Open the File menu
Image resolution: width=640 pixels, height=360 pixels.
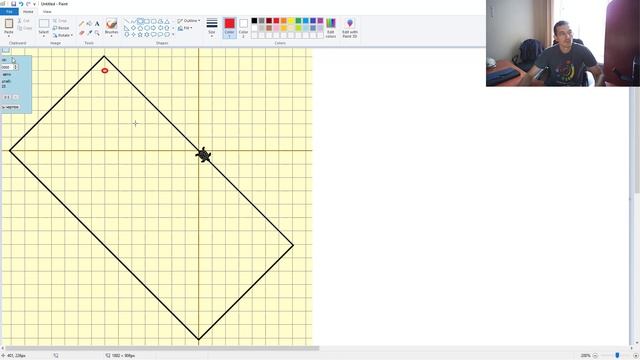9,11
